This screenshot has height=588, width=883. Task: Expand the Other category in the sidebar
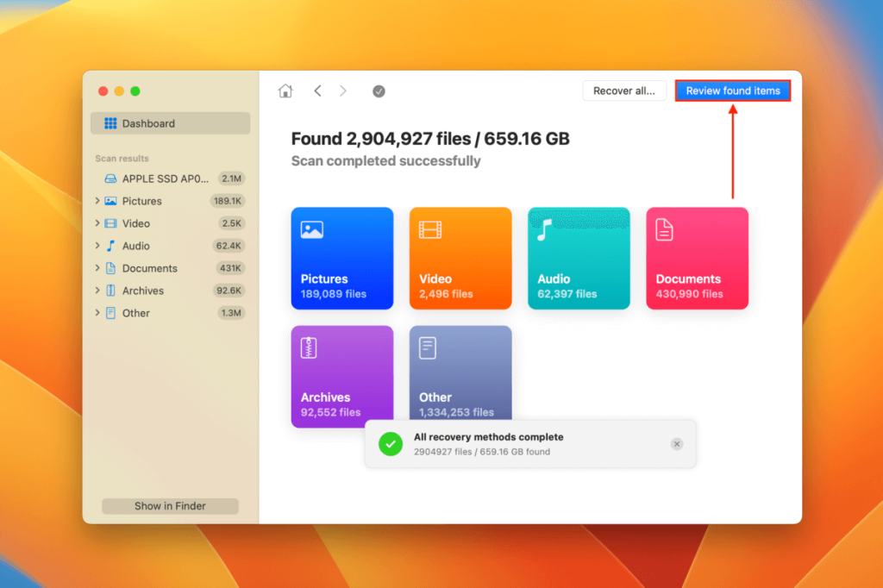[97, 313]
